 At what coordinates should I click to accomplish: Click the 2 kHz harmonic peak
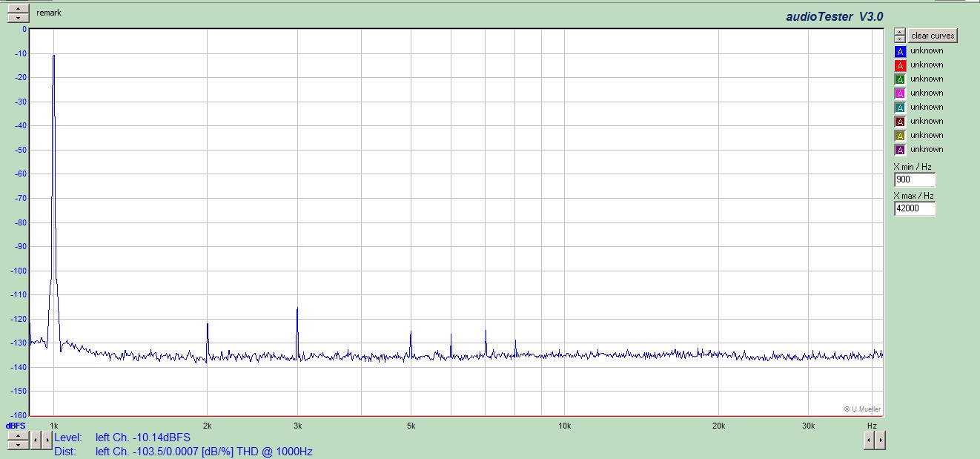[208, 325]
